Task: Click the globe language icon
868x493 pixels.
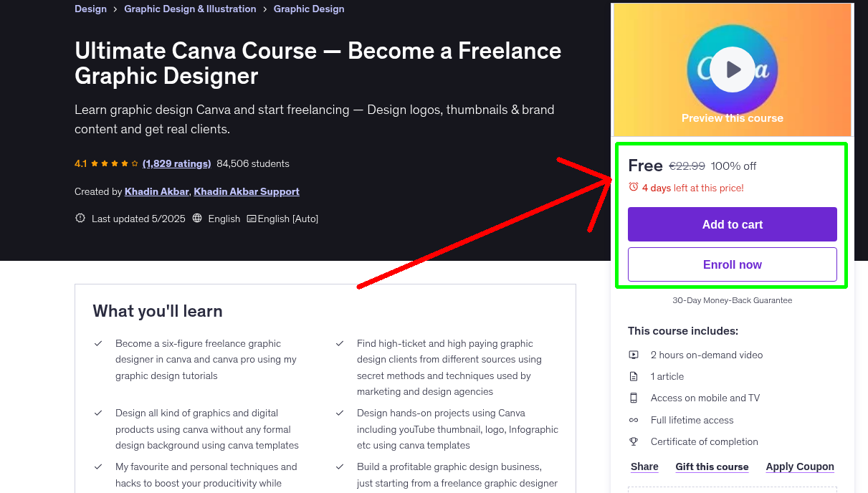Action: point(198,219)
